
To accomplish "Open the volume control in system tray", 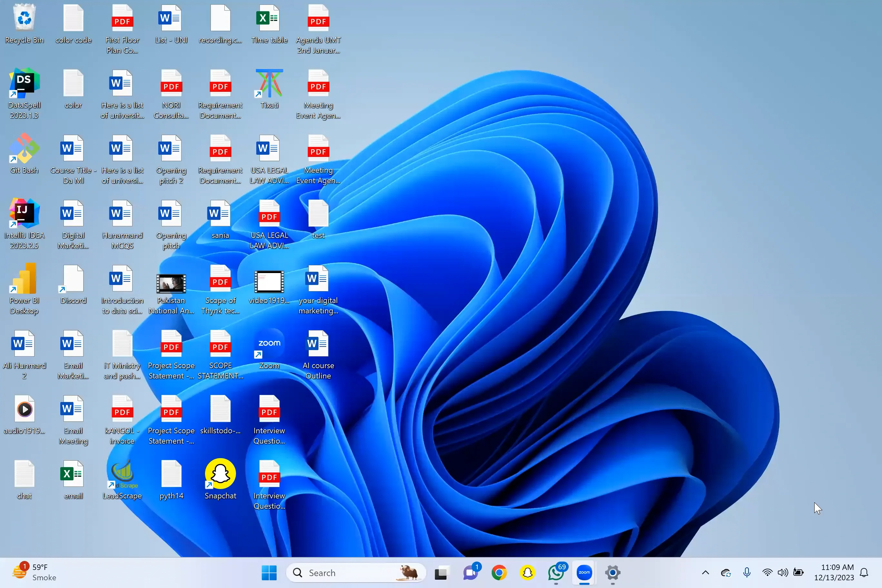I will click(x=783, y=573).
